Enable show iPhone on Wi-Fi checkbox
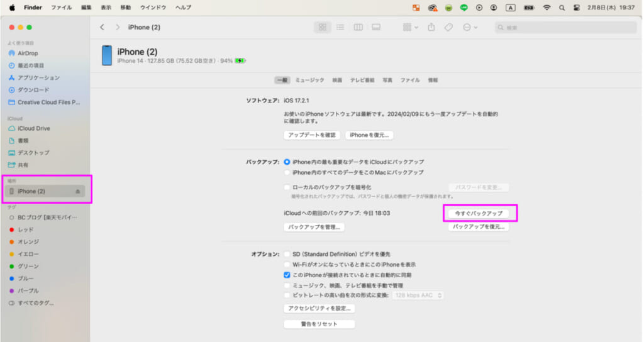Image resolution: width=644 pixels, height=342 pixels. click(287, 265)
